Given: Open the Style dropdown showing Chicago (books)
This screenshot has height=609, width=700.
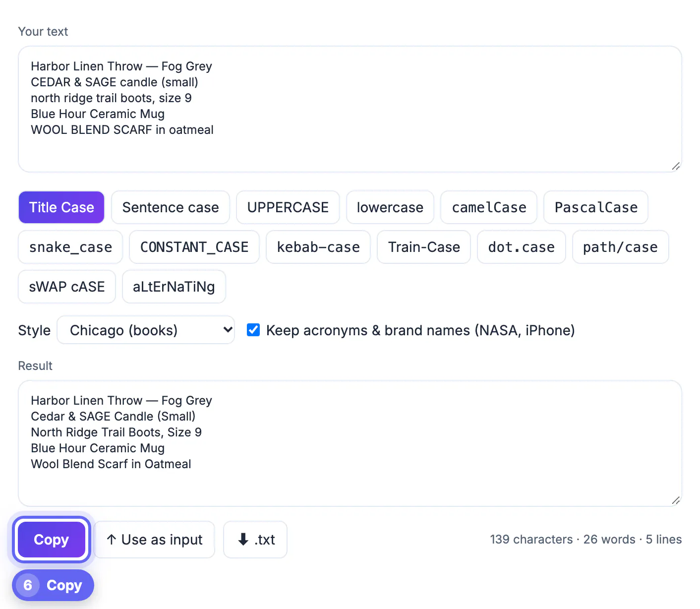Looking at the screenshot, I should pyautogui.click(x=146, y=330).
